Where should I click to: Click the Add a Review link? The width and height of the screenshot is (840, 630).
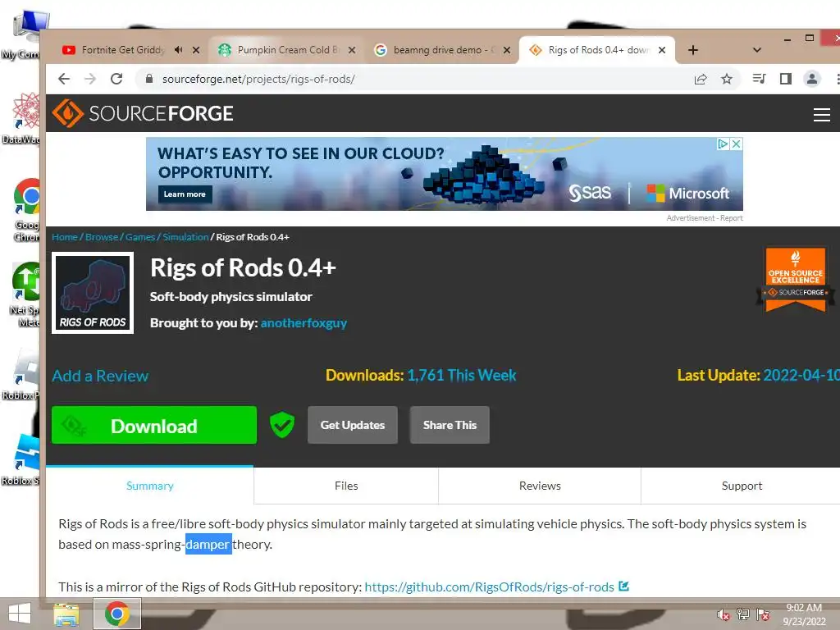pyautogui.click(x=100, y=376)
